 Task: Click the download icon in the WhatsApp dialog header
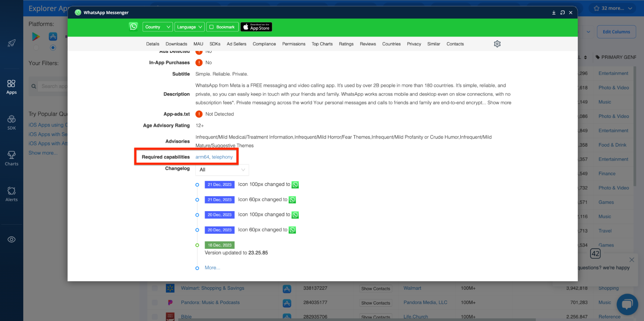click(554, 13)
